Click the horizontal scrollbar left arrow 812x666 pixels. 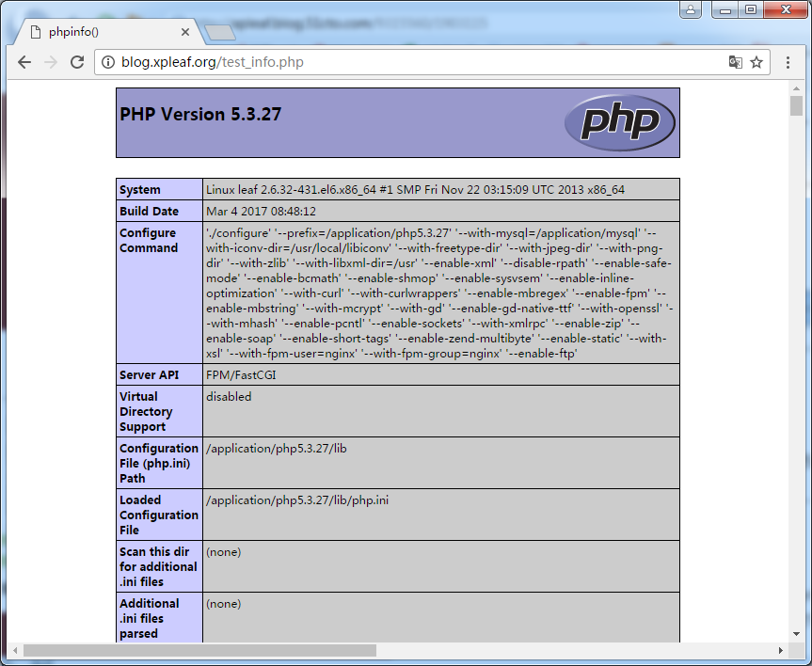coord(15,650)
